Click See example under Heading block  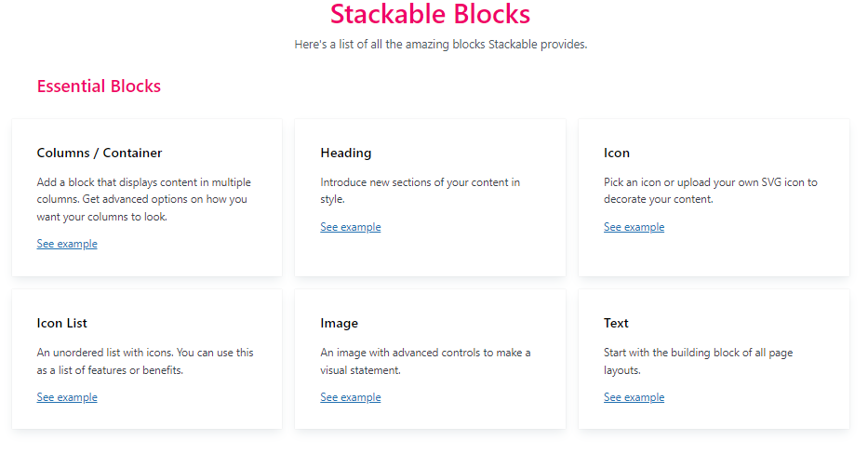tap(351, 227)
